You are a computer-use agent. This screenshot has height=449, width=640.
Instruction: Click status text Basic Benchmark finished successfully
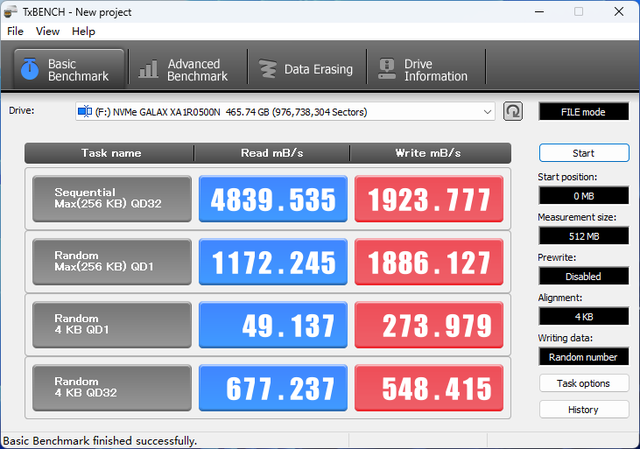pos(100,441)
